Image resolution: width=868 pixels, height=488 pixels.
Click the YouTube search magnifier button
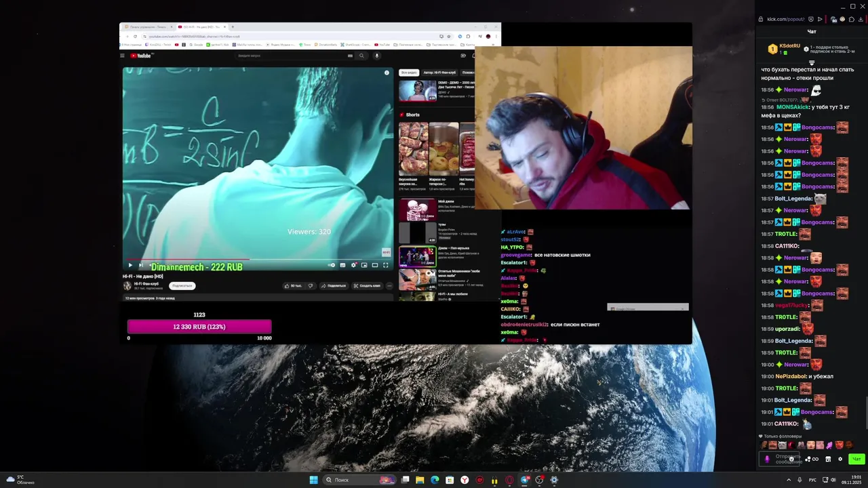click(361, 56)
